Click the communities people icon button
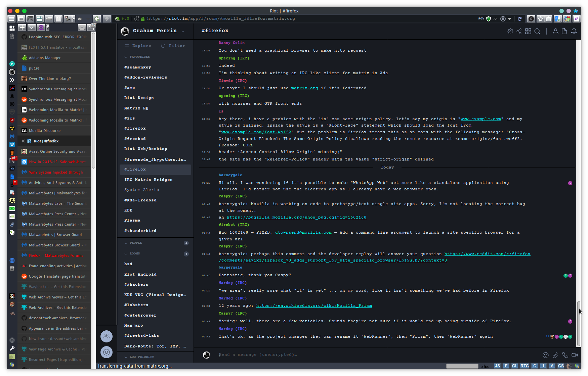The height and width of the screenshot is (376, 588). (107, 336)
